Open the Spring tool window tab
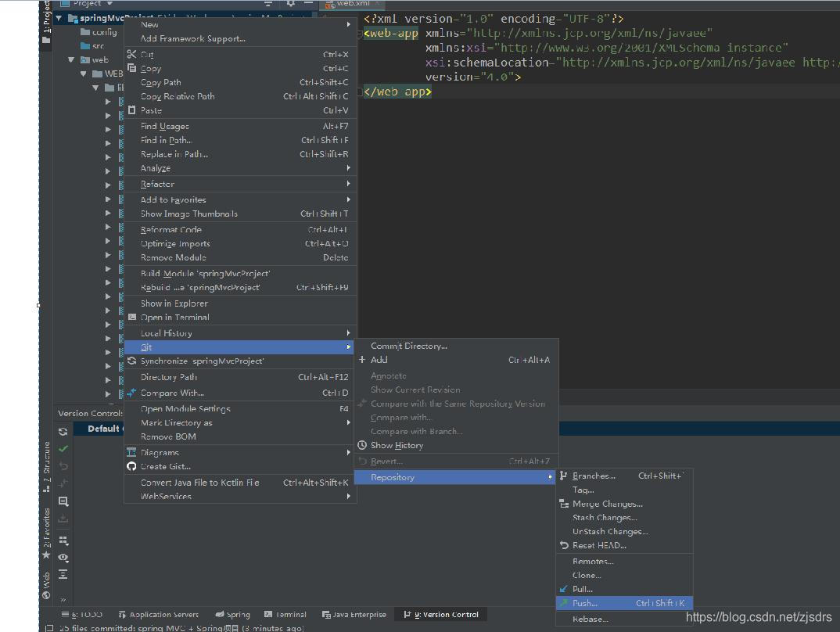 232,614
